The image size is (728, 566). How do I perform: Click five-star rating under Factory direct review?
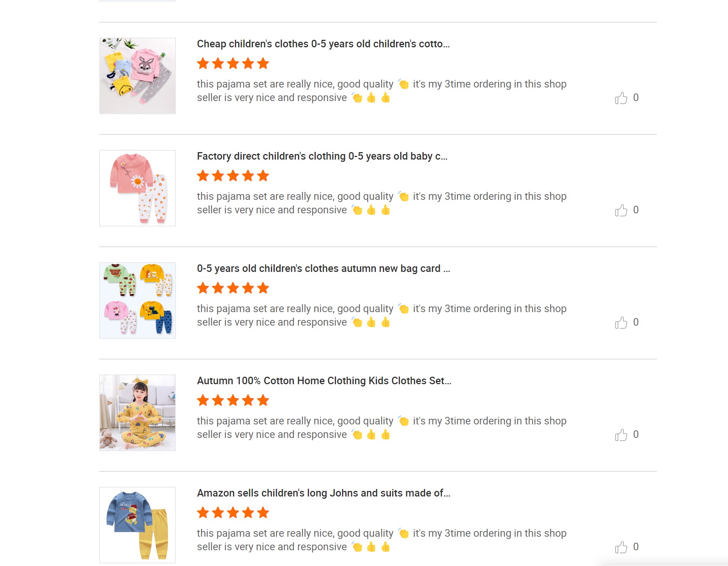(x=233, y=176)
